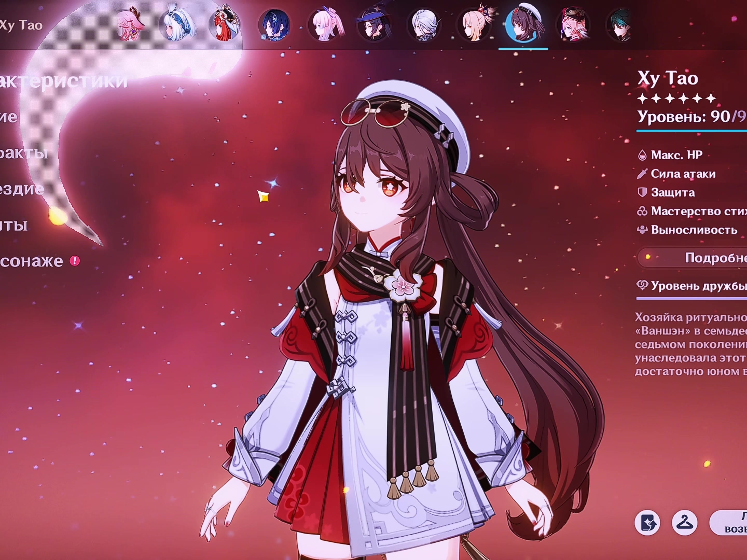Open the Артефакты menu section

tap(24, 153)
